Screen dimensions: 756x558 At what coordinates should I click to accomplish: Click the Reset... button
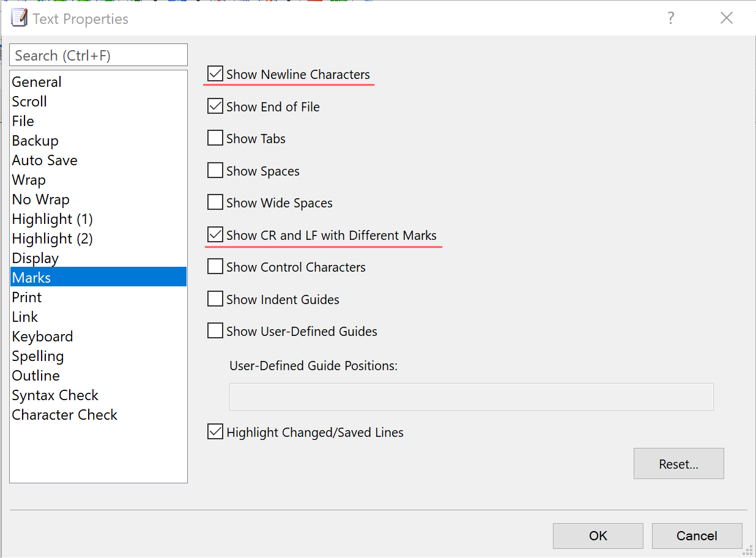(x=679, y=464)
